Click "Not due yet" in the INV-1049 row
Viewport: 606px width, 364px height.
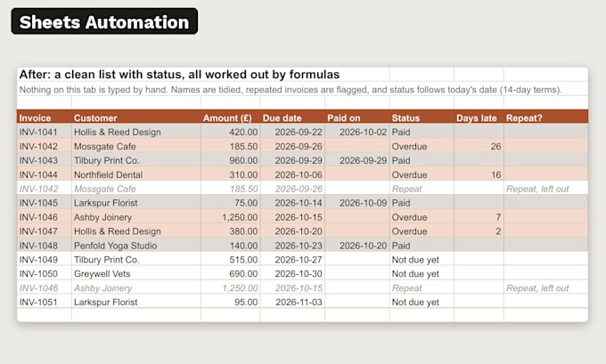[415, 260]
